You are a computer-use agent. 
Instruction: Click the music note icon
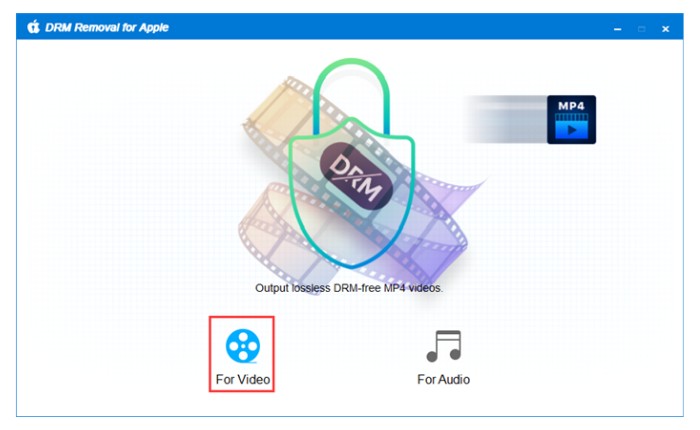(x=443, y=346)
